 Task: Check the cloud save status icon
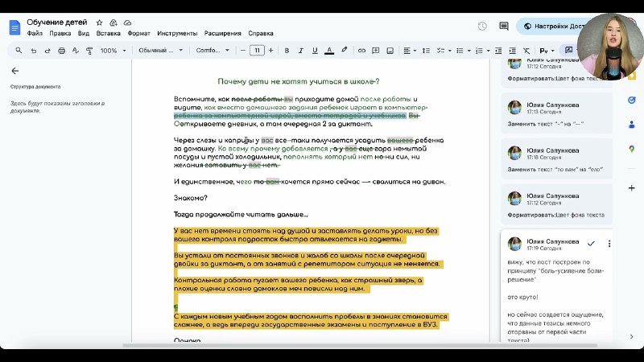coord(128,23)
